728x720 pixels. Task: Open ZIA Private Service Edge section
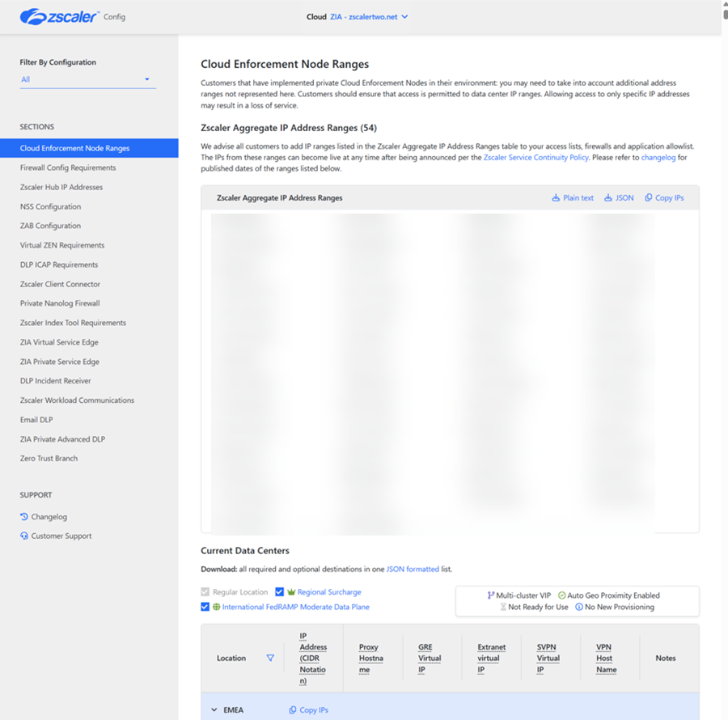point(59,362)
